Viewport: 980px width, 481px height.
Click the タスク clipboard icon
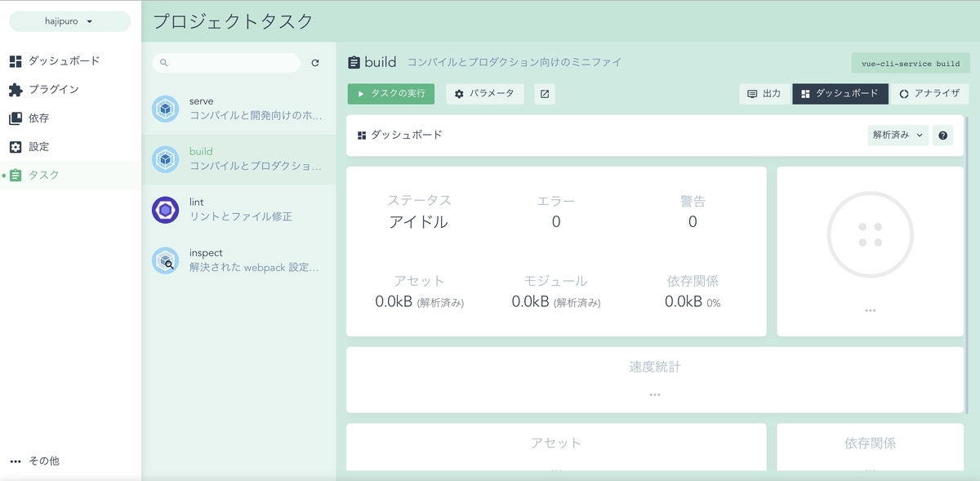[16, 176]
